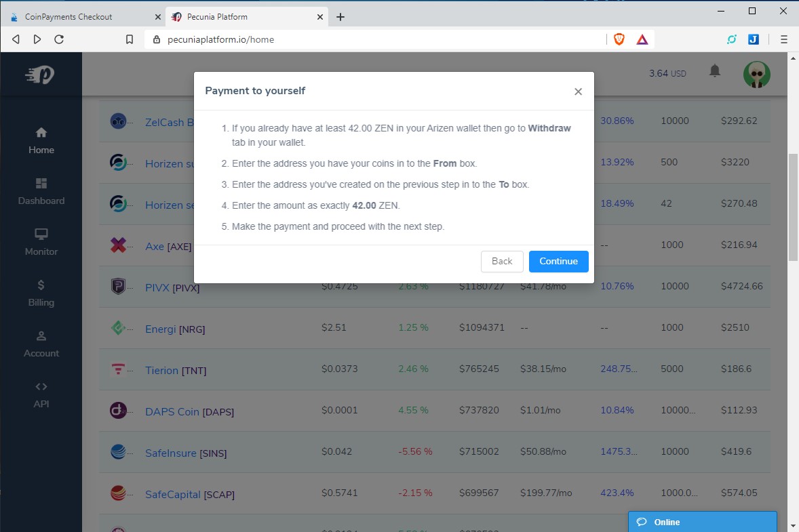Viewport: 799px width, 532px height.
Task: Click the lock icon in address bar
Action: coord(157,39)
